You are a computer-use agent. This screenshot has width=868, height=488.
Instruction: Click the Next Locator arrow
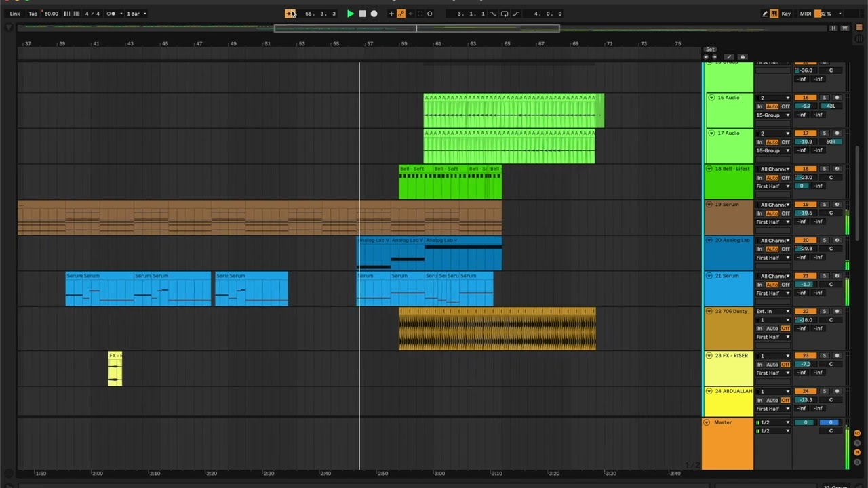pyautogui.click(x=714, y=57)
